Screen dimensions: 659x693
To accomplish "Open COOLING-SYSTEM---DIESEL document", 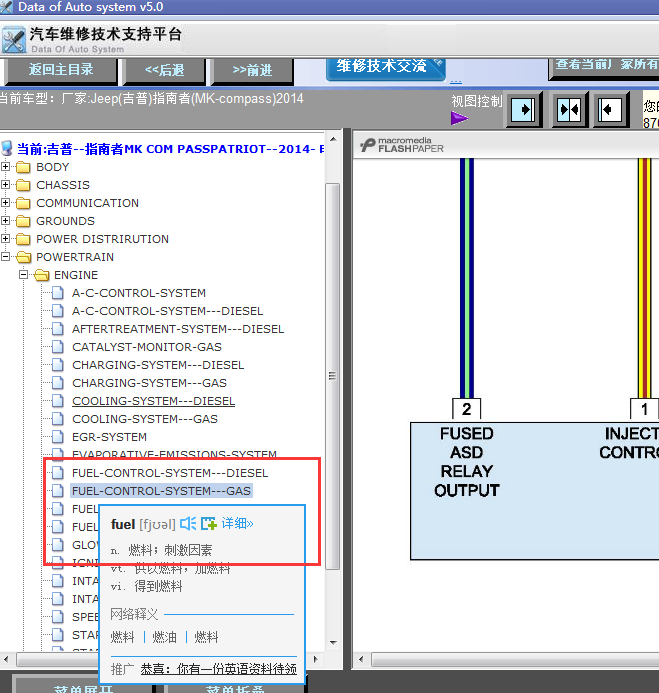I will tap(153, 401).
